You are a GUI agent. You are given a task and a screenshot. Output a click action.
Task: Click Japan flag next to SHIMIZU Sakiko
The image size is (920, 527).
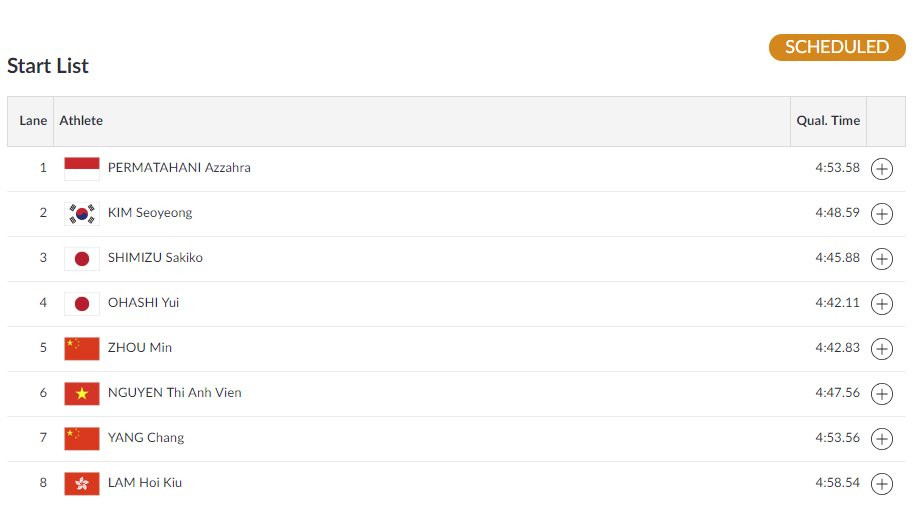tap(82, 258)
